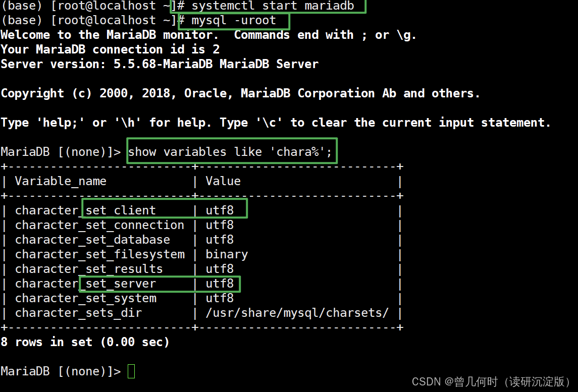578x392 pixels.
Task: Click the 'binary' value cell
Action: 227,255
